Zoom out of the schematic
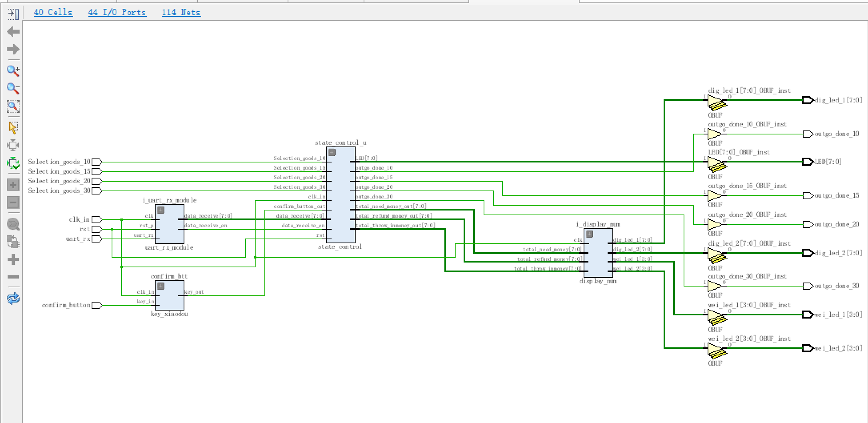The height and width of the screenshot is (423, 868). coord(13,88)
